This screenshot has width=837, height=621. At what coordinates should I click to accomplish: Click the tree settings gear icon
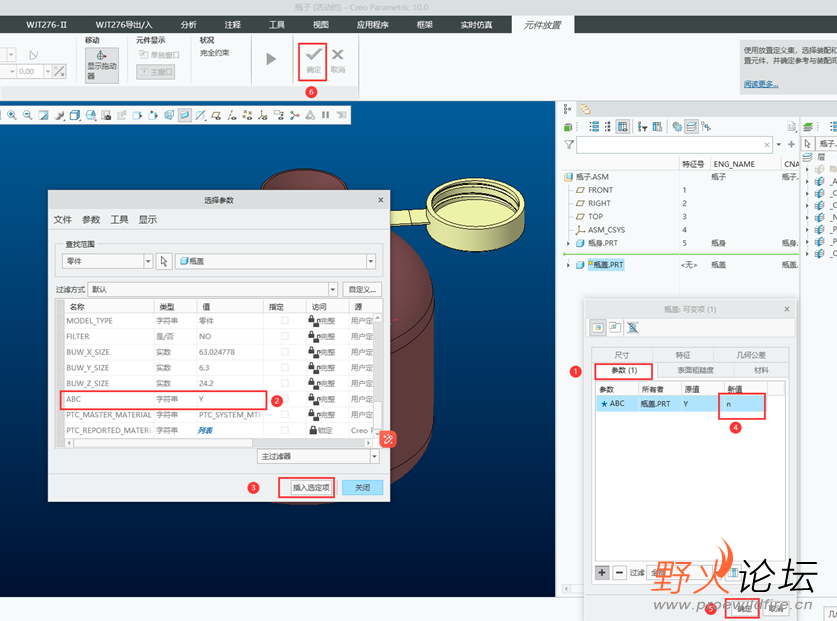(x=677, y=127)
